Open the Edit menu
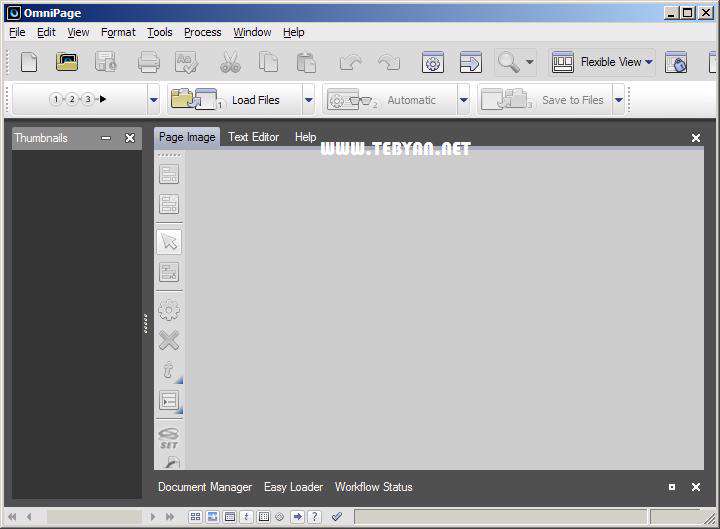 [x=46, y=32]
